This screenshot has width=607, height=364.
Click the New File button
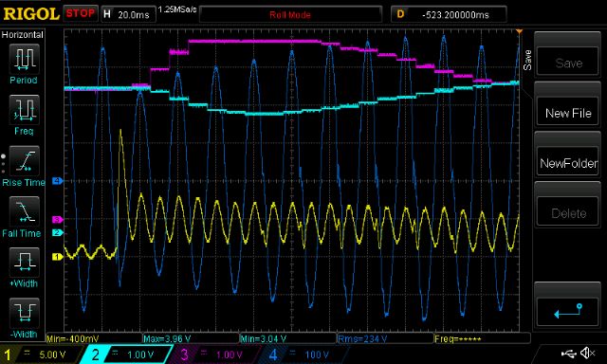click(x=567, y=113)
